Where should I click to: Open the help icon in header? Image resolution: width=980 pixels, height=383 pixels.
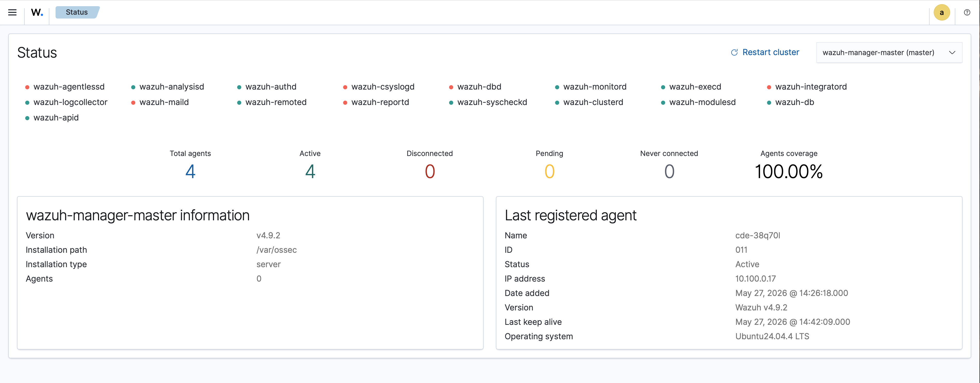967,13
